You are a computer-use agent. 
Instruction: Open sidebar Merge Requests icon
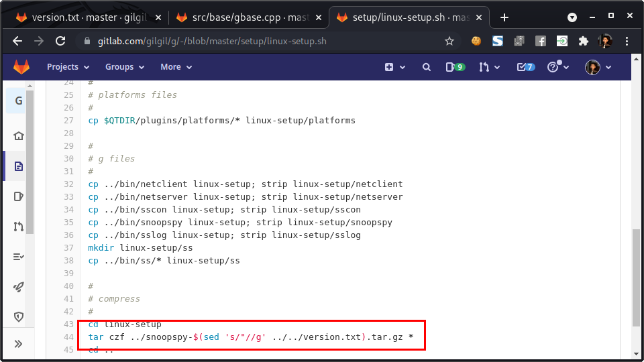(19, 227)
